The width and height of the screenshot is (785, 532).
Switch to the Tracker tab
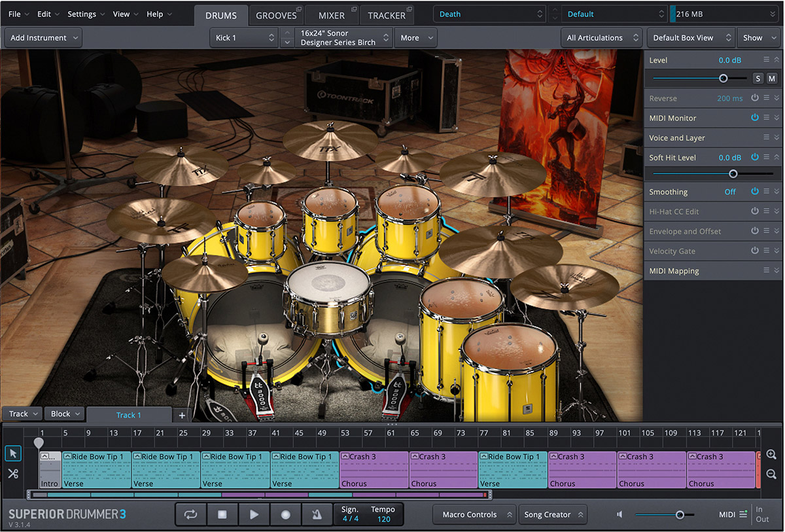387,16
